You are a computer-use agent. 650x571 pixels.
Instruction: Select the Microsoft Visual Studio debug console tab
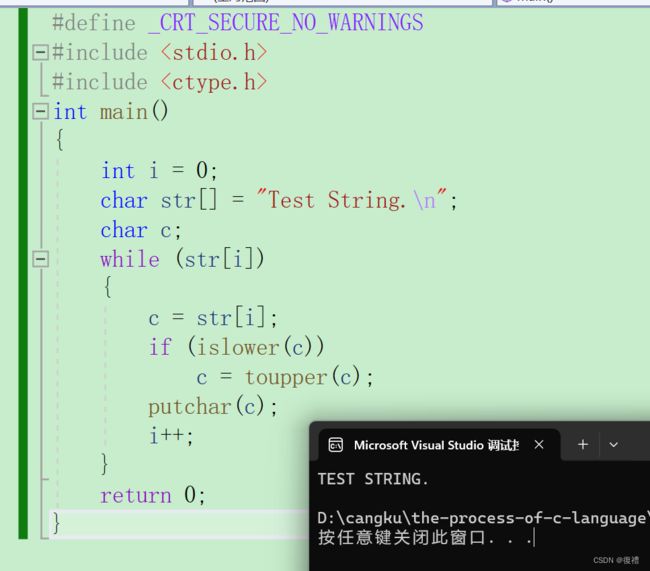pos(439,445)
